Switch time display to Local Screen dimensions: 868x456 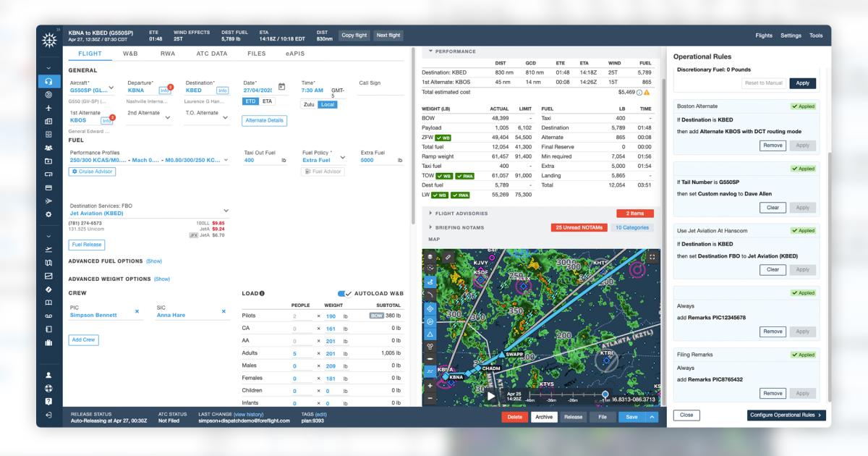[328, 104]
